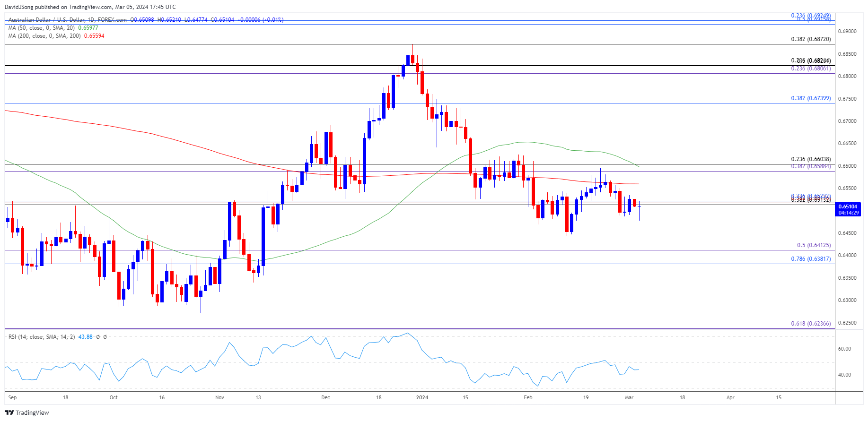Click the Fibonacci label 0.618 (0.62366)
868x421 pixels.
811,324
